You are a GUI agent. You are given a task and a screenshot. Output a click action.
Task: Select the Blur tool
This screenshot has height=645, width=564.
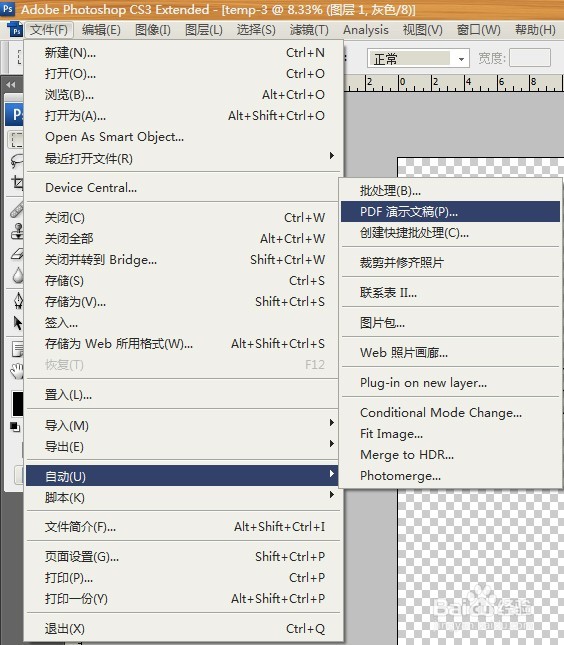point(17,275)
